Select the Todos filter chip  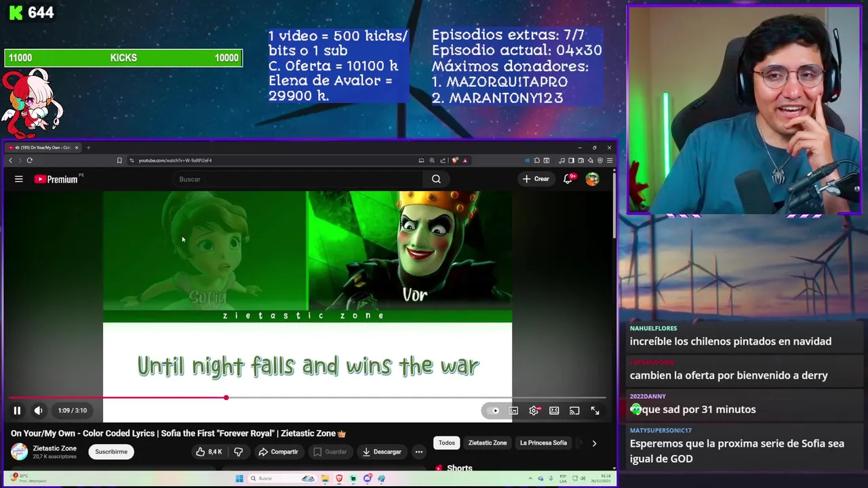click(446, 443)
